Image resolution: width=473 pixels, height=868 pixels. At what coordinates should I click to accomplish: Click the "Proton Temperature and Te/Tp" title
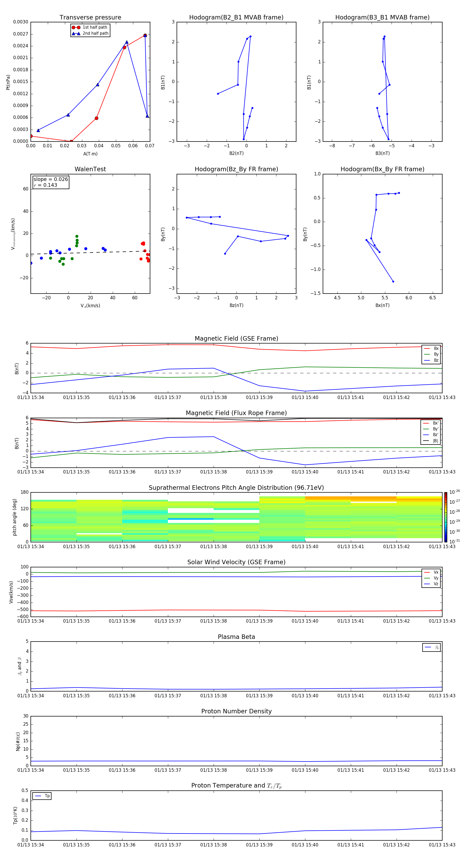(236, 785)
